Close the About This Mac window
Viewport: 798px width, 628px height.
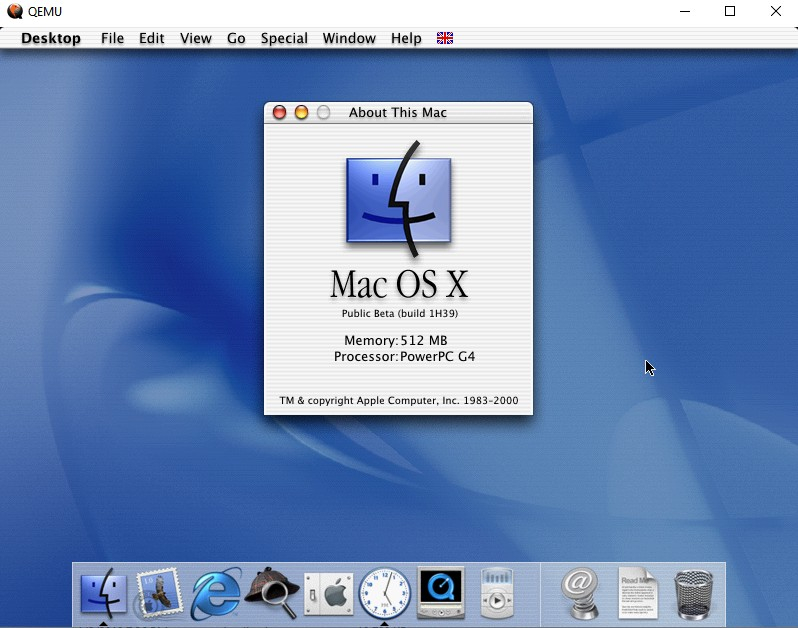point(280,113)
